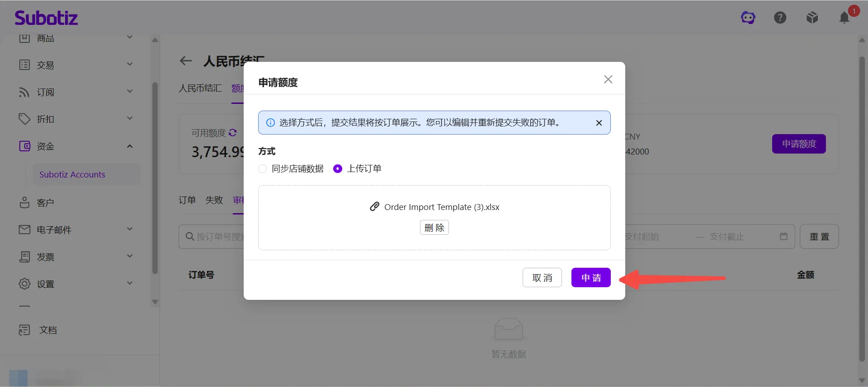Expand the 商品 menu chevron
868x387 pixels.
pyautogui.click(x=130, y=37)
